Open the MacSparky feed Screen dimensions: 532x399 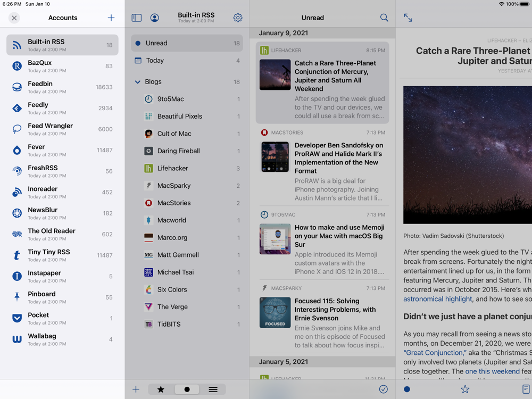click(x=187, y=186)
